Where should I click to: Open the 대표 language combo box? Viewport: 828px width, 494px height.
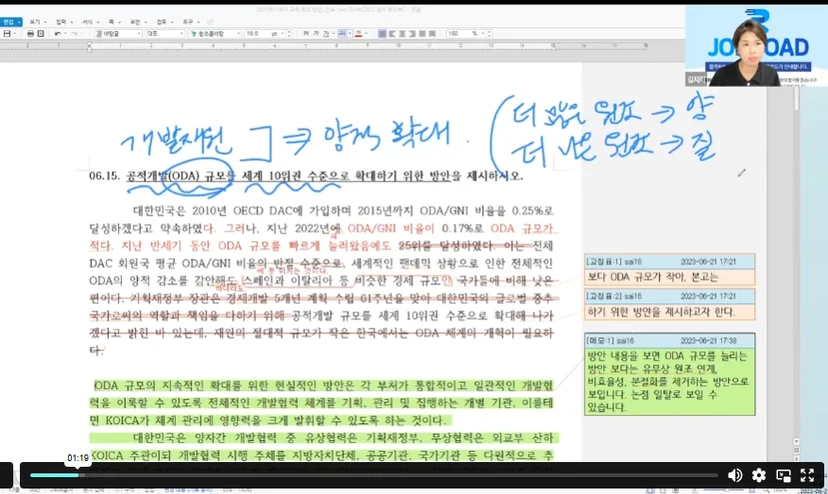pos(165,33)
